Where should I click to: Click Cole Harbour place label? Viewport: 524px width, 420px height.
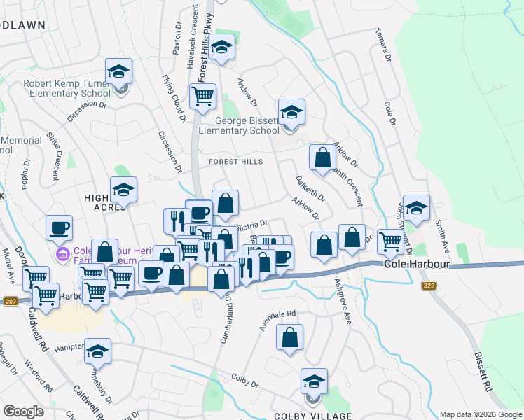417,264
